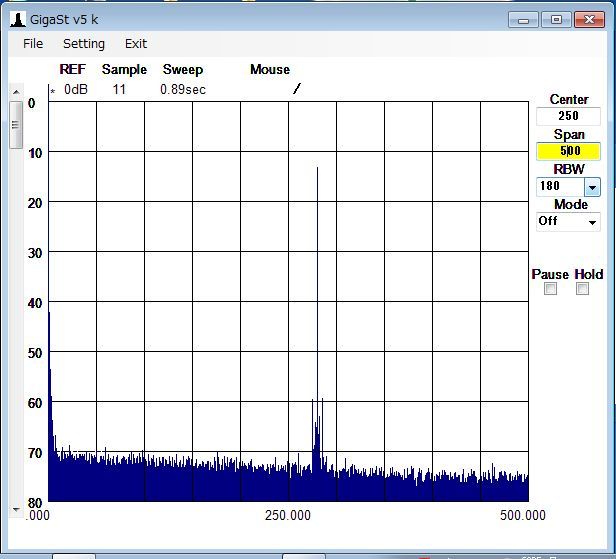This screenshot has width=616, height=559.
Task: Click the REF level scrollbar down arrow
Action: click(16, 510)
